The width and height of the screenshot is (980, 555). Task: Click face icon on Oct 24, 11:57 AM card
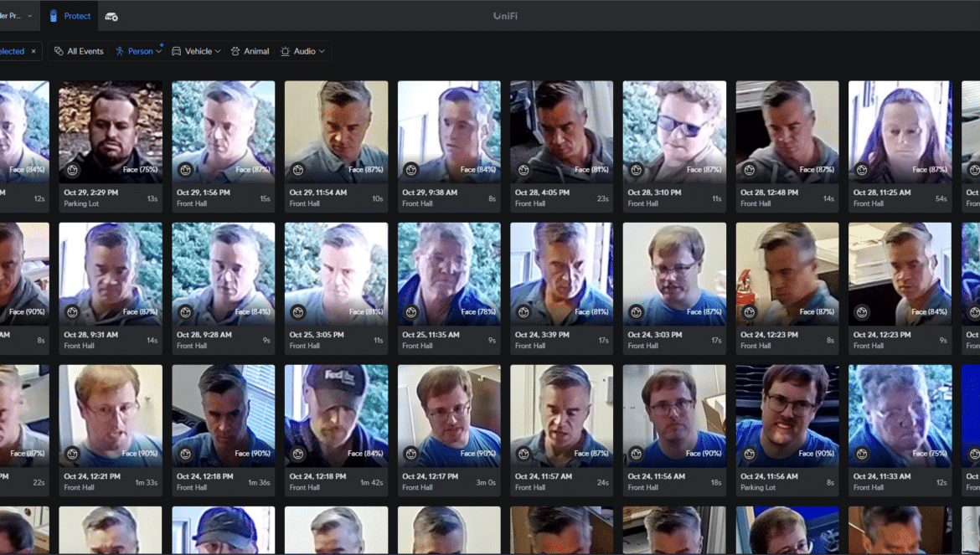pos(524,454)
